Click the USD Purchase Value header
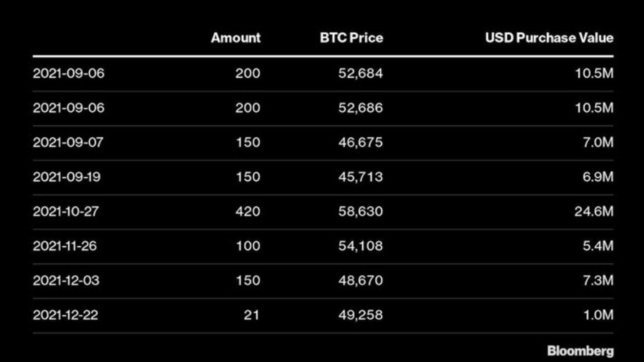Screen dimensions: 644x362 click(549, 38)
